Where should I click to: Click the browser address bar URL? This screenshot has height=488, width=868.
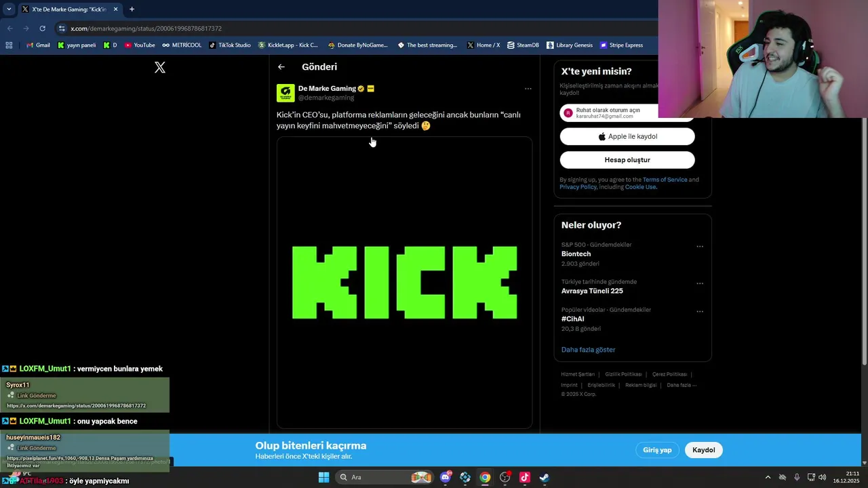[x=146, y=28]
